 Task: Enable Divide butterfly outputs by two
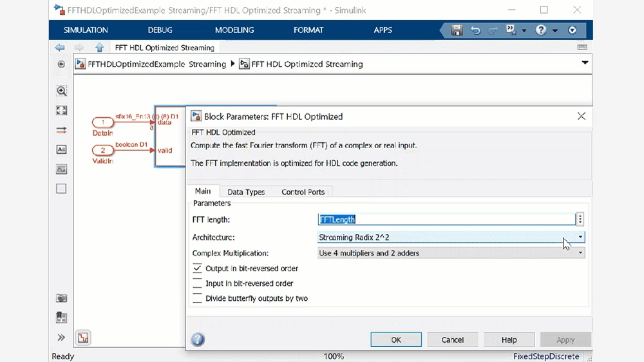coord(197,298)
